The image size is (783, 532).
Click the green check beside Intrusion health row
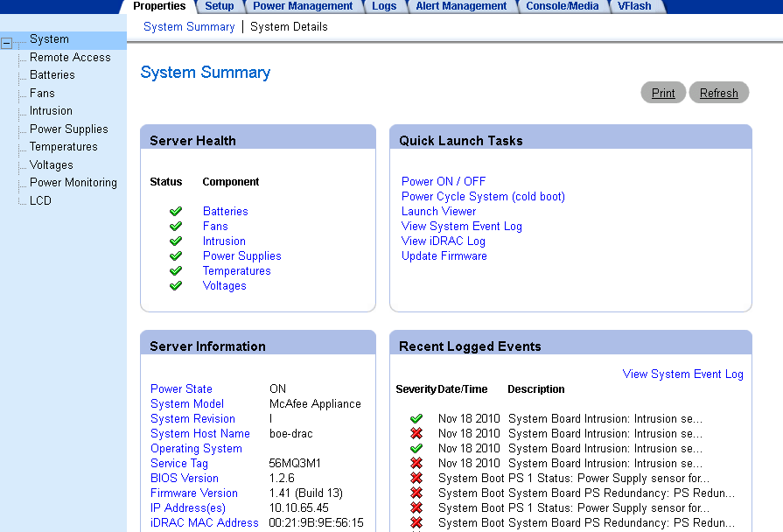pyautogui.click(x=176, y=241)
